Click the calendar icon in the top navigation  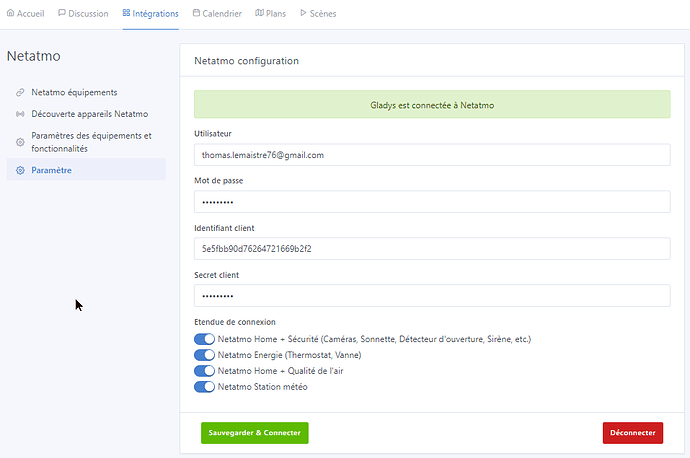[x=196, y=14]
